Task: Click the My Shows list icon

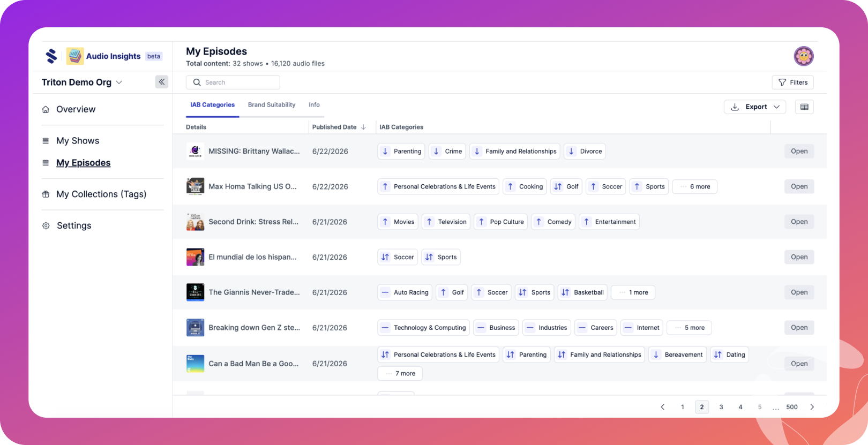Action: coord(46,141)
